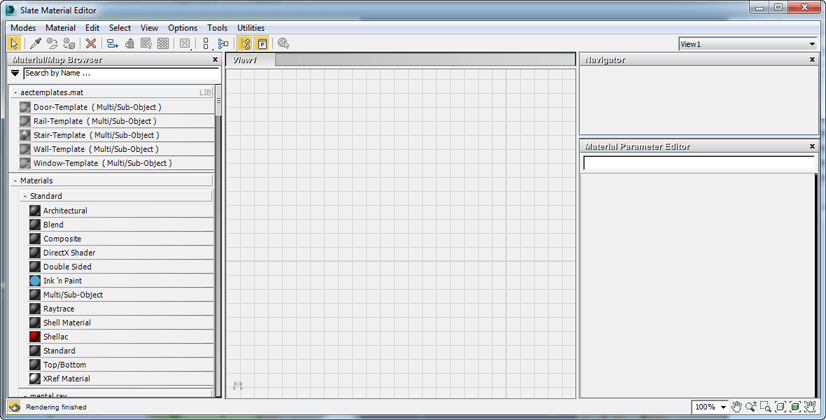
Task: Click Lay Out Children icon
Action: tap(223, 44)
